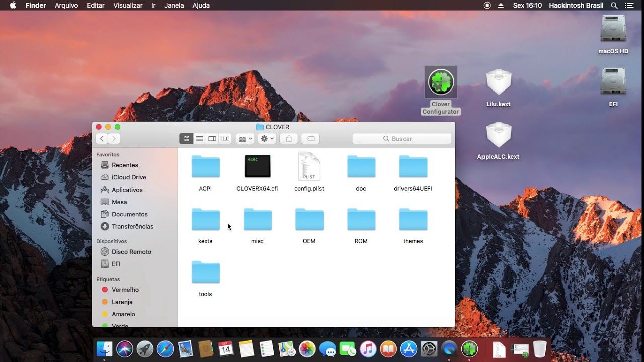Open the themes folder
This screenshot has height=362, width=644.
point(413,220)
